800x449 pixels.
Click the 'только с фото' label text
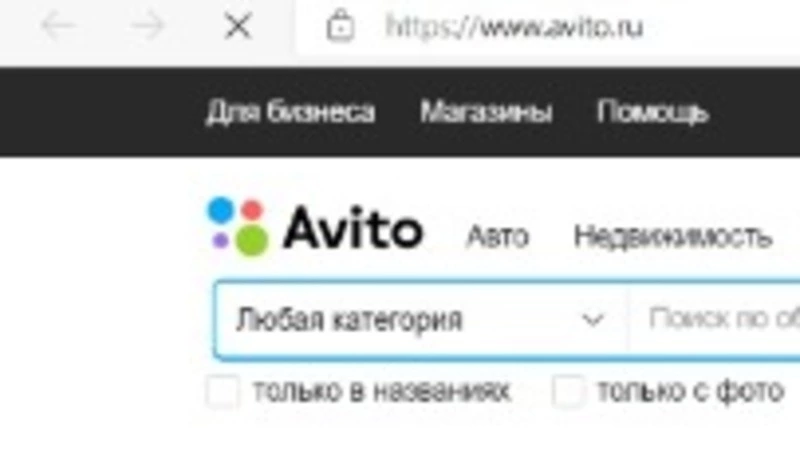pos(690,391)
